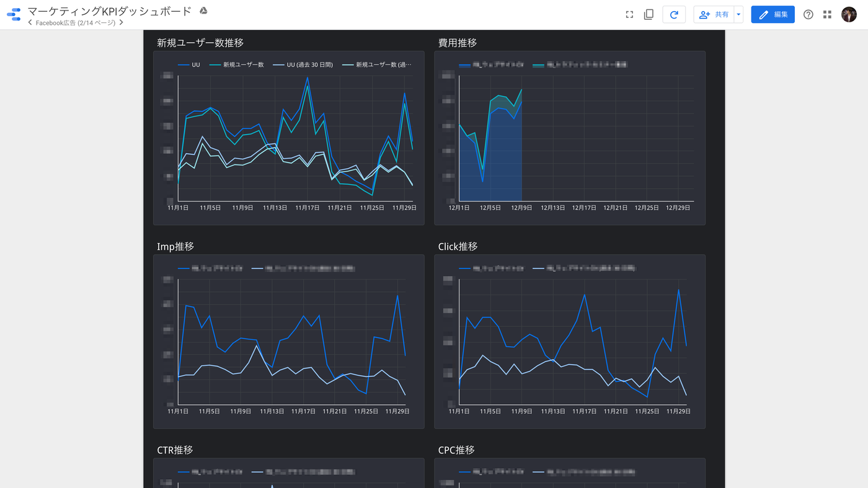868x488 pixels.
Task: Click 12月25日 on the 費用推移 axis
Action: pyautogui.click(x=647, y=208)
